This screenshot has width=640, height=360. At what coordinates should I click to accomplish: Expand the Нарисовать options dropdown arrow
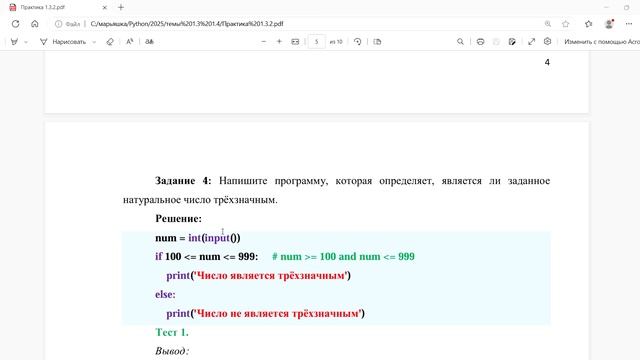click(x=94, y=42)
